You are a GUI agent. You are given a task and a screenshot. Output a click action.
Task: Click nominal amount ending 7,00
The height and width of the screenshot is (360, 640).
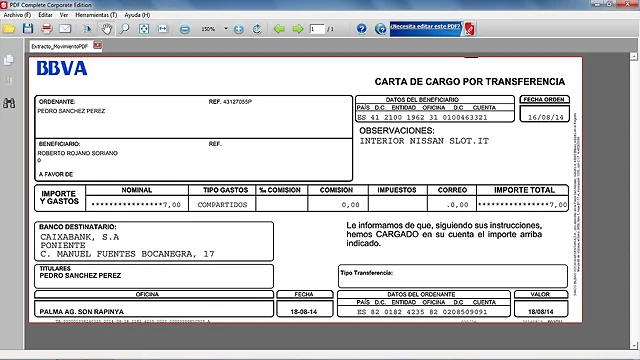tap(136, 205)
